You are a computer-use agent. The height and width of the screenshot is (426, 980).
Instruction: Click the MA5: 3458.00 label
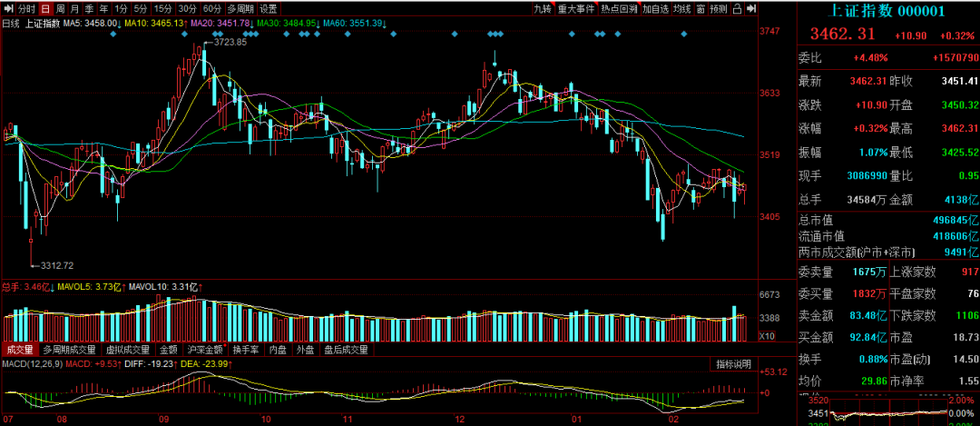[x=93, y=24]
